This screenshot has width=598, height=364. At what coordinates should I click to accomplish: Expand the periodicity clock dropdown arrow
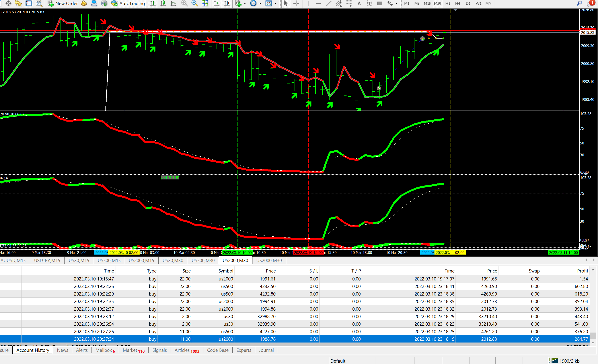click(260, 3)
